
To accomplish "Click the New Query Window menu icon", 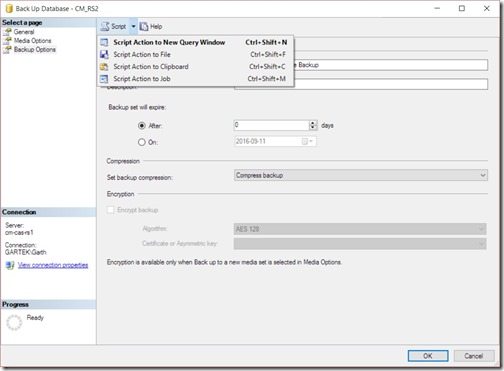I will tap(104, 42).
